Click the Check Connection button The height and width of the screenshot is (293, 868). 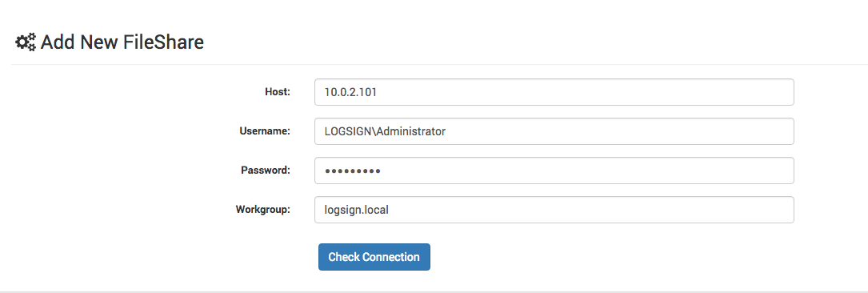(x=374, y=257)
